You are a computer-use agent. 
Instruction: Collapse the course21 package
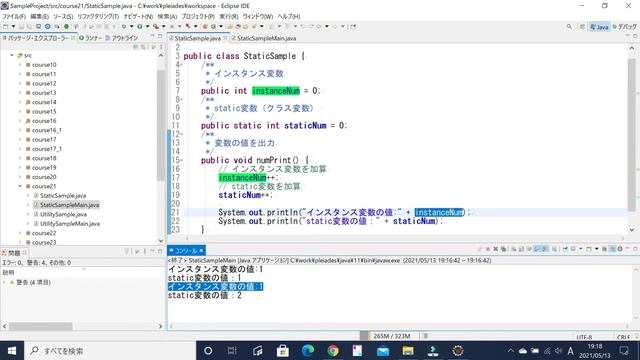pyautogui.click(x=20, y=186)
